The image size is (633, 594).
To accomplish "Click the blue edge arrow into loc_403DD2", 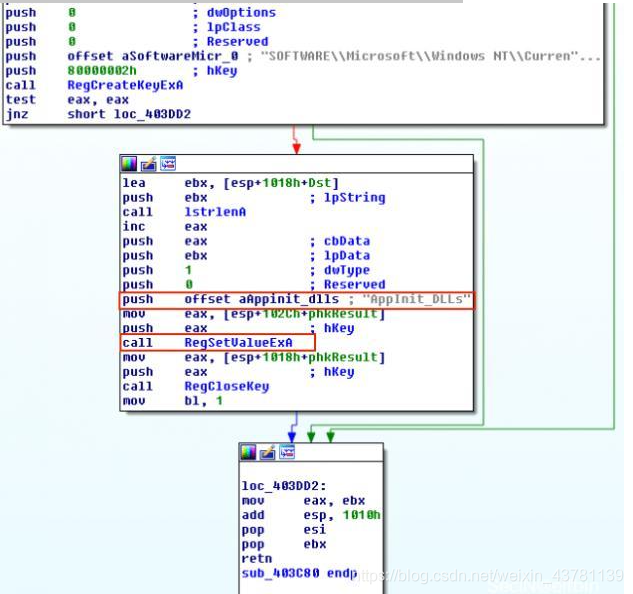I will coord(292,437).
